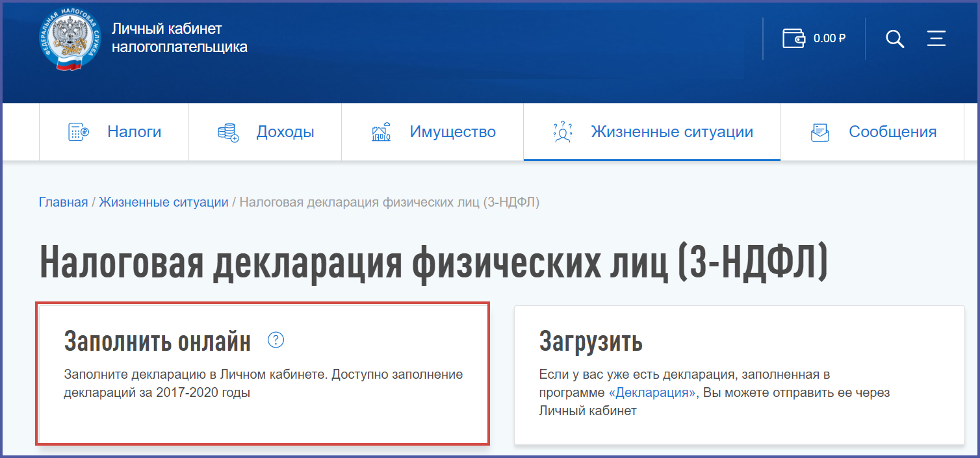Image resolution: width=980 pixels, height=458 pixels.
Task: Click the Federal Tax Service logo emblem
Action: (x=69, y=38)
